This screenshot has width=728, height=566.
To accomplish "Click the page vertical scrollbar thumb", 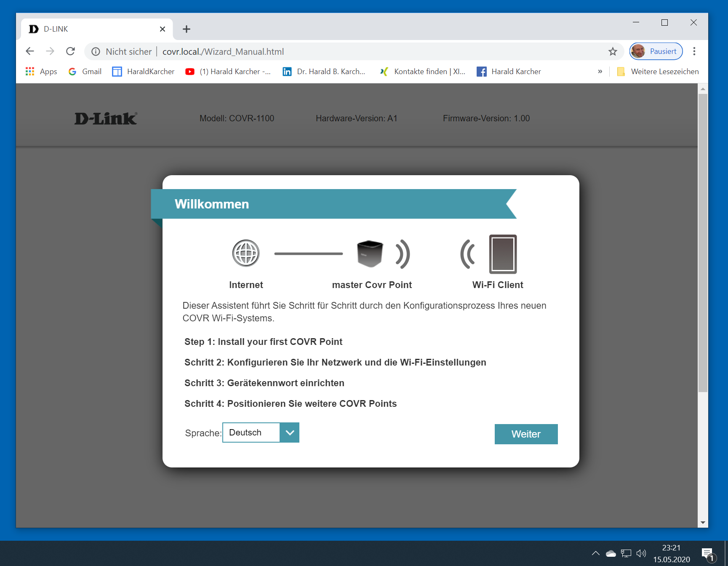I will coord(703,243).
